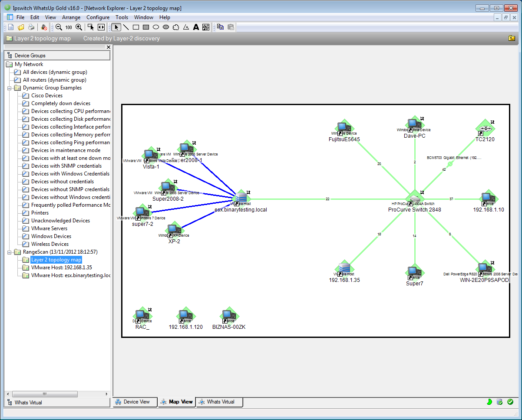Viewport: 522px width, 420px height.
Task: Open the Configure menu
Action: [x=98, y=17]
